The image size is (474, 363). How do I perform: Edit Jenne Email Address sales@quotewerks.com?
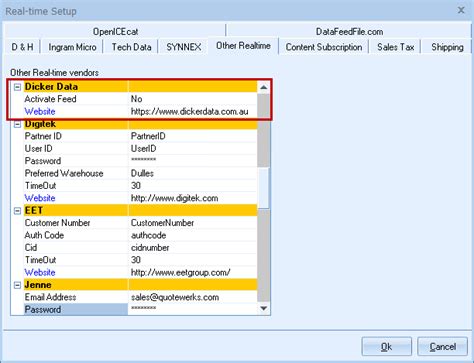tap(193, 297)
